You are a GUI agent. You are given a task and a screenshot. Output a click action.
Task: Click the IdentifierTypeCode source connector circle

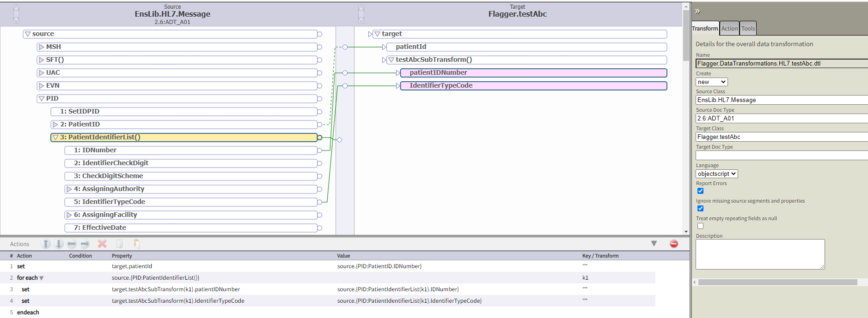point(319,202)
